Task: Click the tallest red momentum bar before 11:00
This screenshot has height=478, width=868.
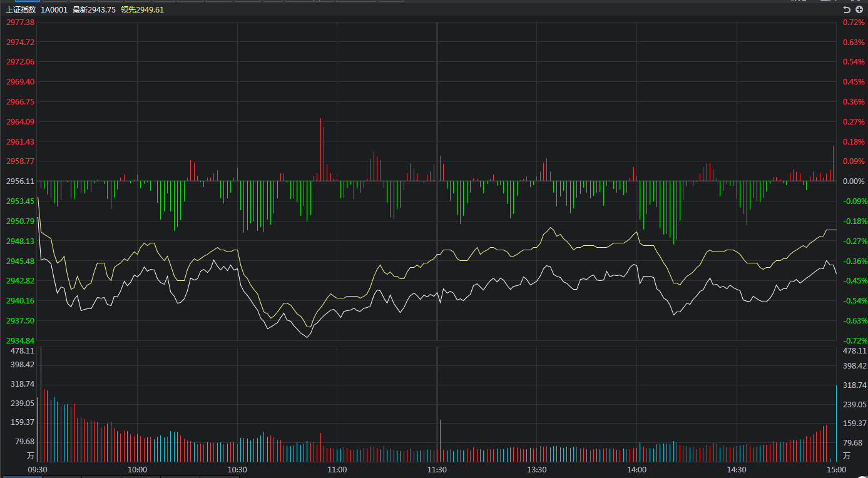Action: click(320, 150)
